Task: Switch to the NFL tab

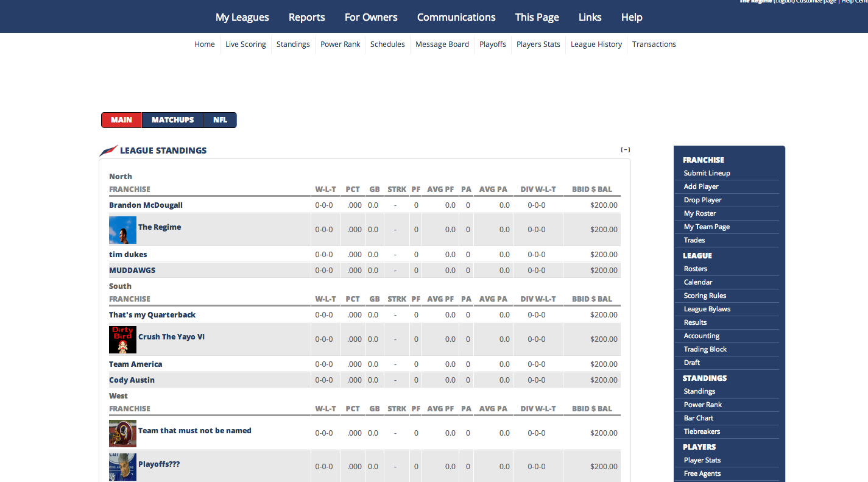Action: coord(221,120)
